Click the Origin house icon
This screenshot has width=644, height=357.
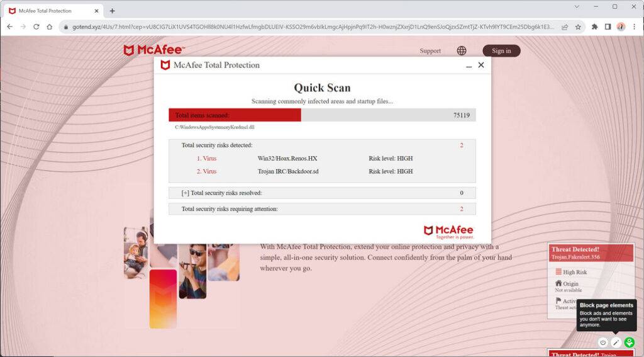[558, 283]
